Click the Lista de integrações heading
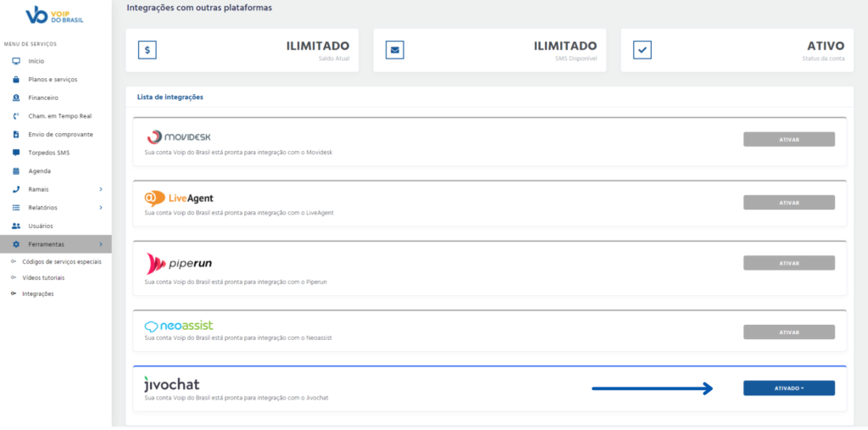 170,97
